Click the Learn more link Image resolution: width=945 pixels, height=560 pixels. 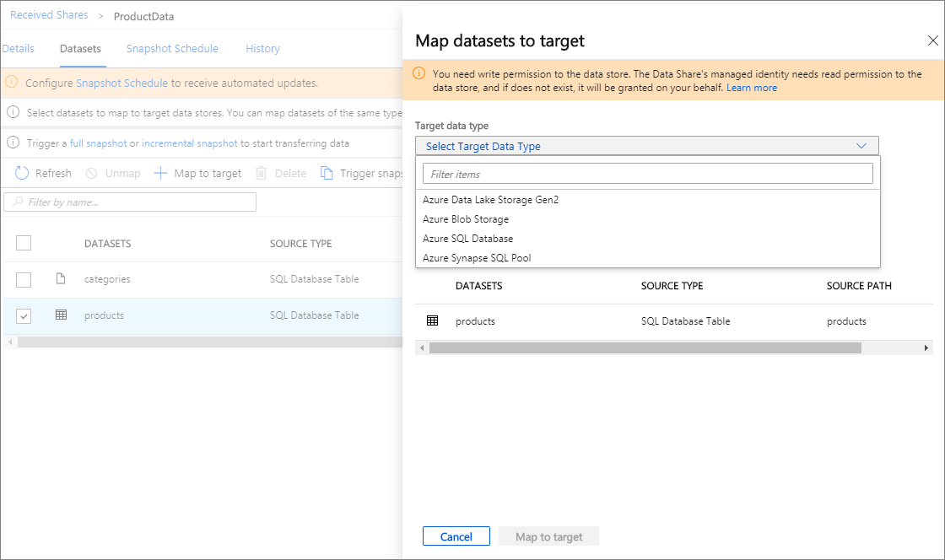(x=751, y=86)
